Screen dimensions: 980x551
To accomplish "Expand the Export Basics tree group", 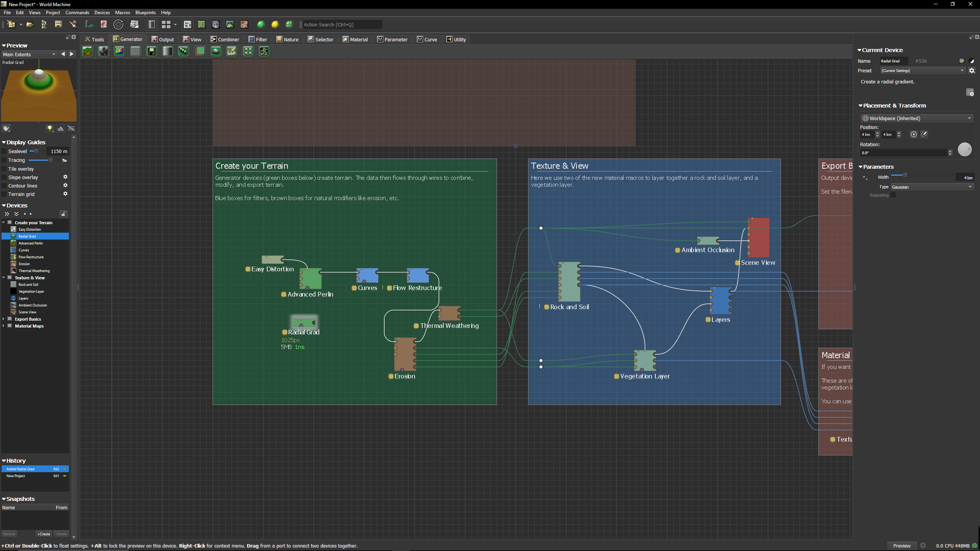I will tap(4, 319).
